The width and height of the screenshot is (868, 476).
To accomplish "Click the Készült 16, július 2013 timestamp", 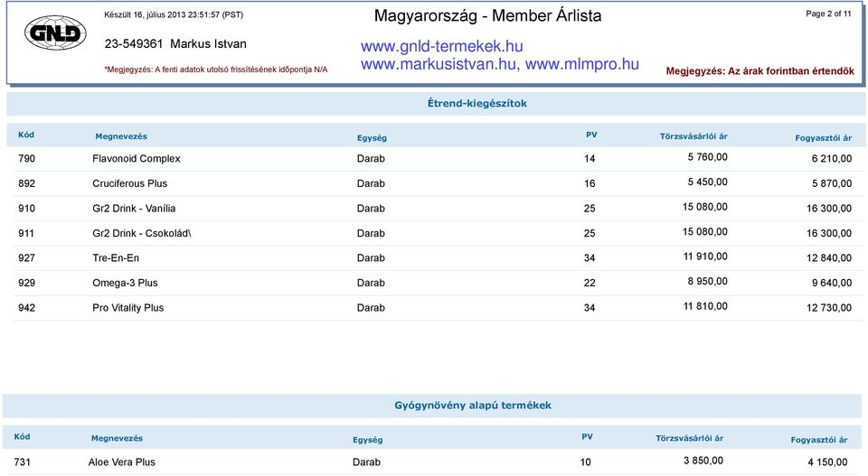I will click(x=174, y=15).
